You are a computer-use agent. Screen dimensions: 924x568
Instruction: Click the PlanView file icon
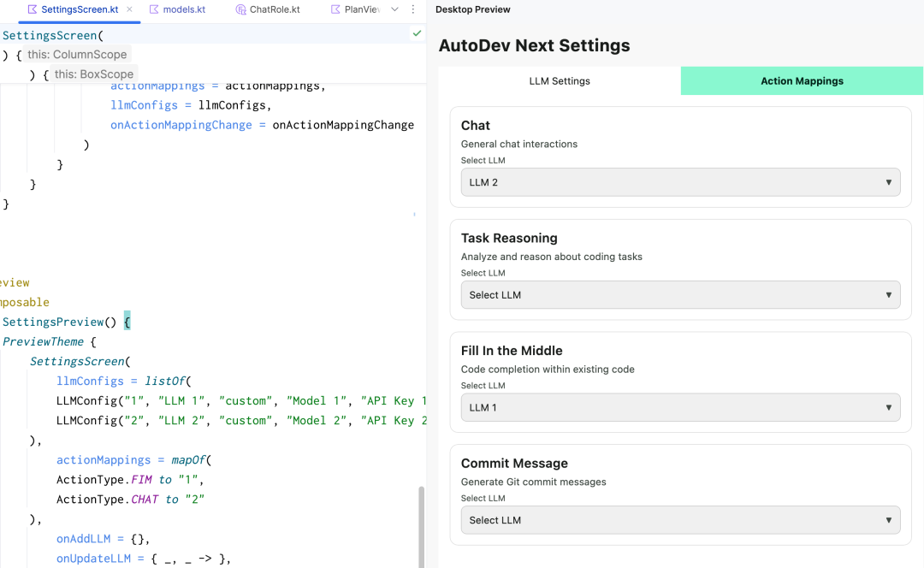[x=335, y=9]
